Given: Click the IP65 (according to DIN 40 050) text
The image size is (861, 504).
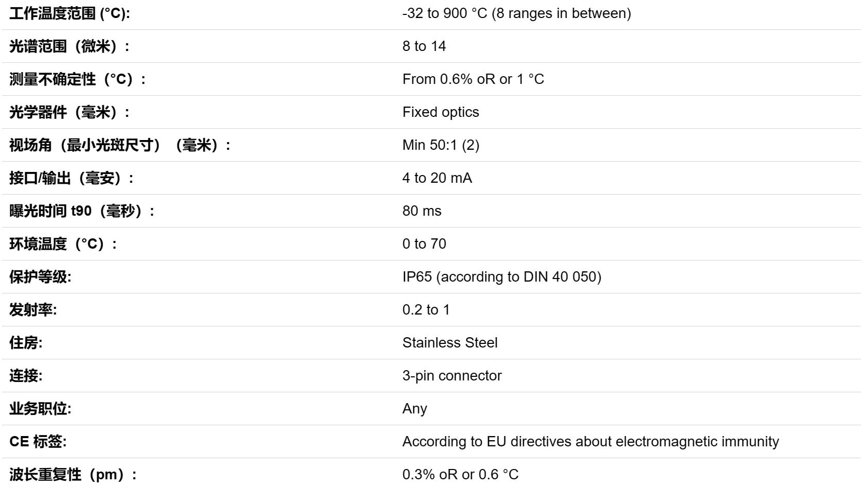Looking at the screenshot, I should tap(501, 277).
